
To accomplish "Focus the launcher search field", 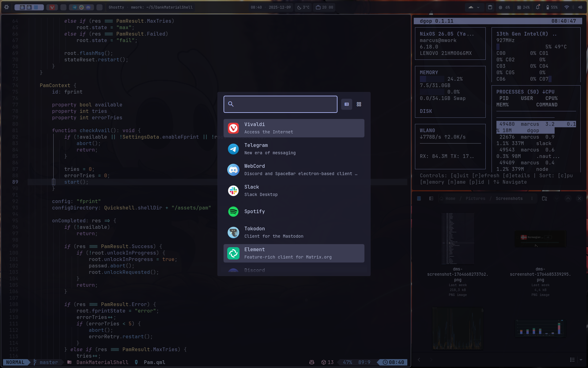I will tap(285, 104).
